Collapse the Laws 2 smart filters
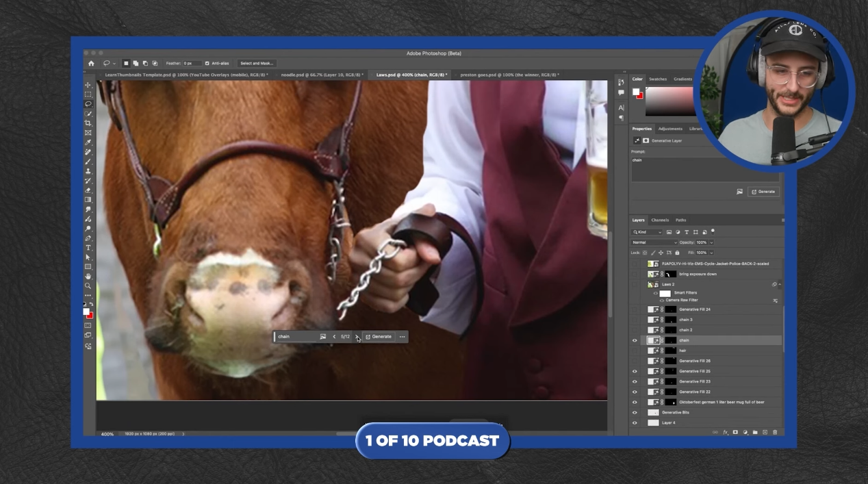Viewport: 868px width, 484px height. tap(779, 284)
